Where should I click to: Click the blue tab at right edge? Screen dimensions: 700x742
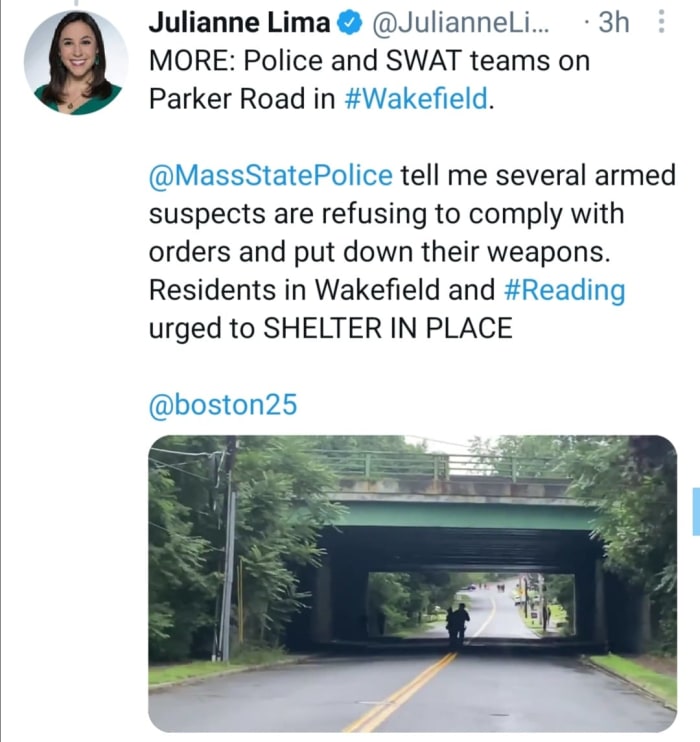pos(695,511)
